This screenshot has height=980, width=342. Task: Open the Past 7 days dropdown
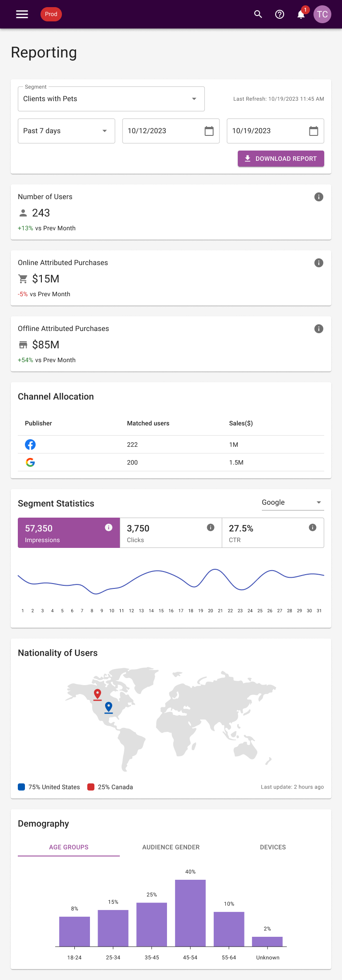pos(66,131)
